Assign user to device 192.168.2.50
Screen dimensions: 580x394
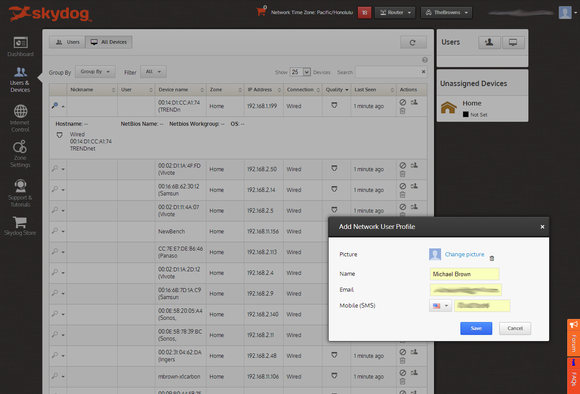point(414,165)
